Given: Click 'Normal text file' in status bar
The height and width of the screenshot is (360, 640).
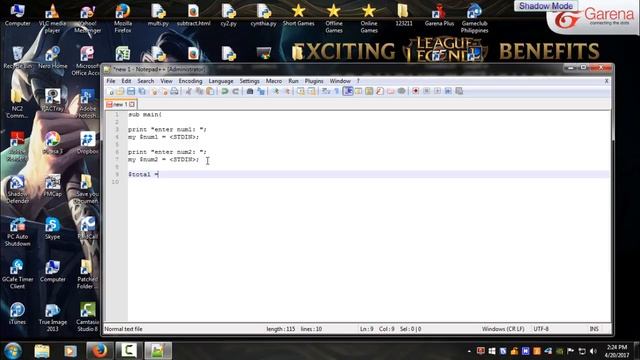Looking at the screenshot, I should pyautogui.click(x=123, y=329).
